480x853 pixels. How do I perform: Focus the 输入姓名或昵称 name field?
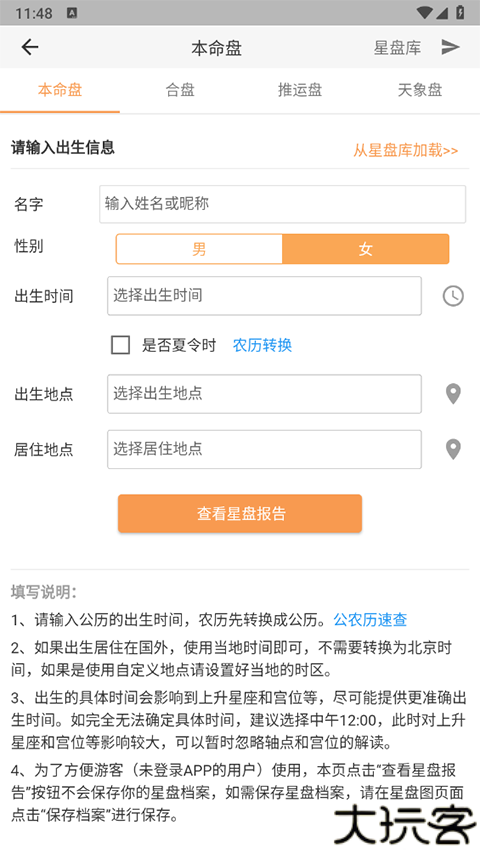282,204
